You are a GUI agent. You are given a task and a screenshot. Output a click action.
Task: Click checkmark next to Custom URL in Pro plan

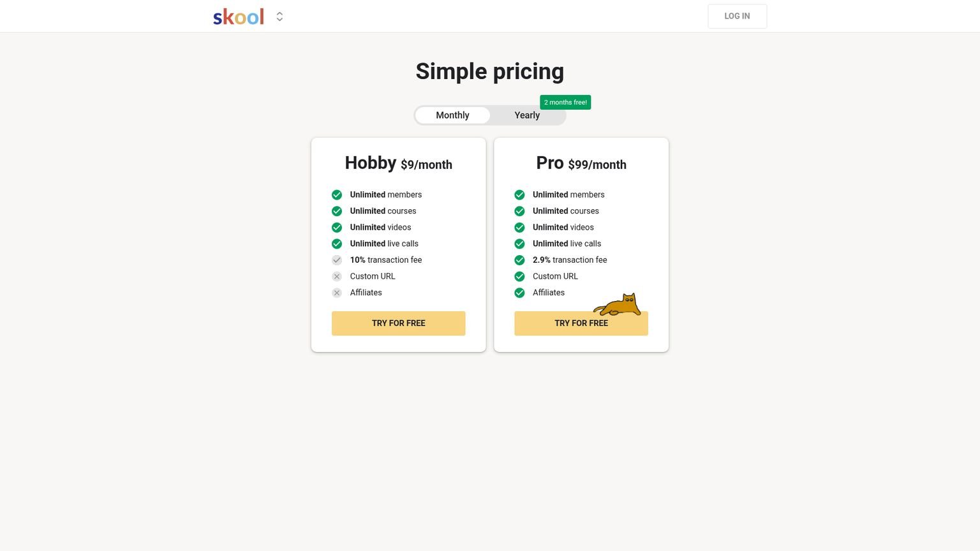pyautogui.click(x=519, y=276)
